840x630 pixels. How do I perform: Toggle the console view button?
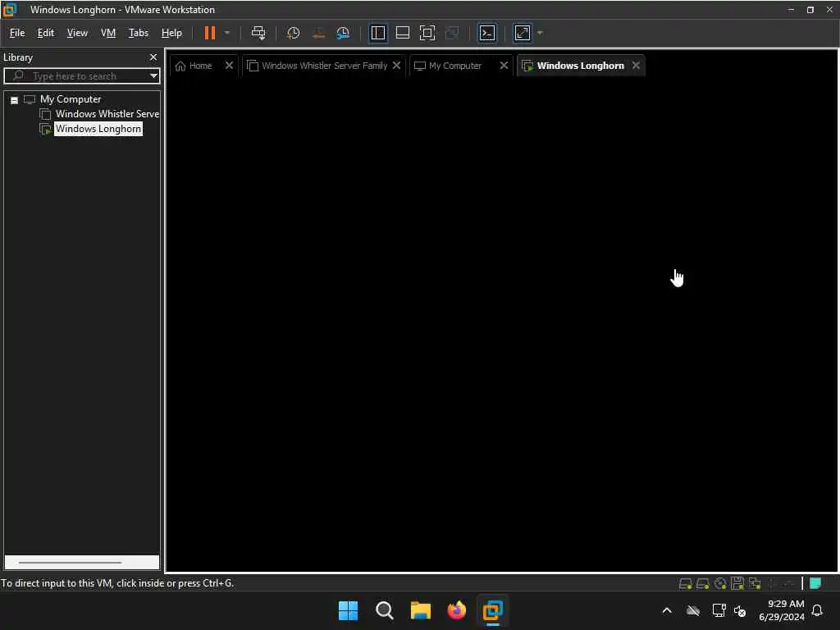[487, 33]
